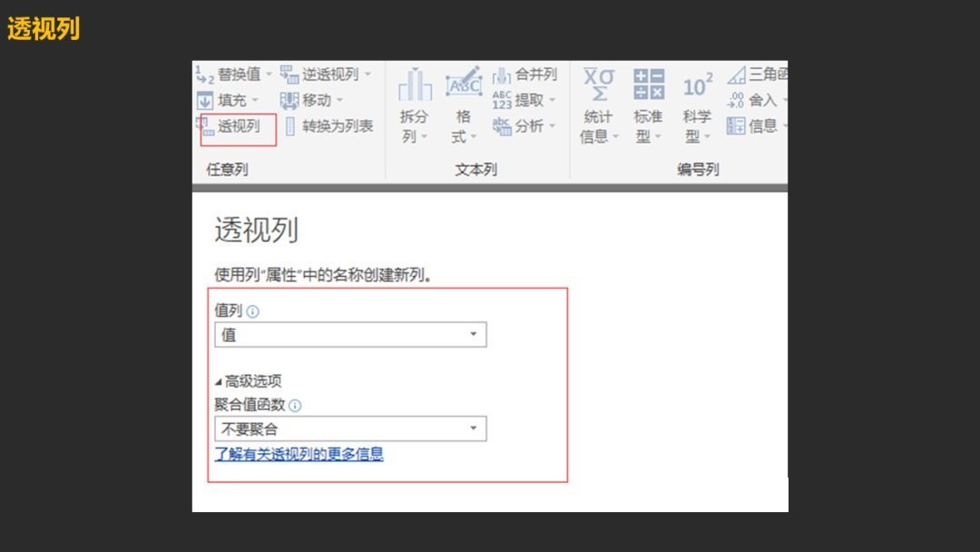Image resolution: width=980 pixels, height=552 pixels.
Task: Click the 了解有关透视列的更多信息 link
Action: point(299,454)
